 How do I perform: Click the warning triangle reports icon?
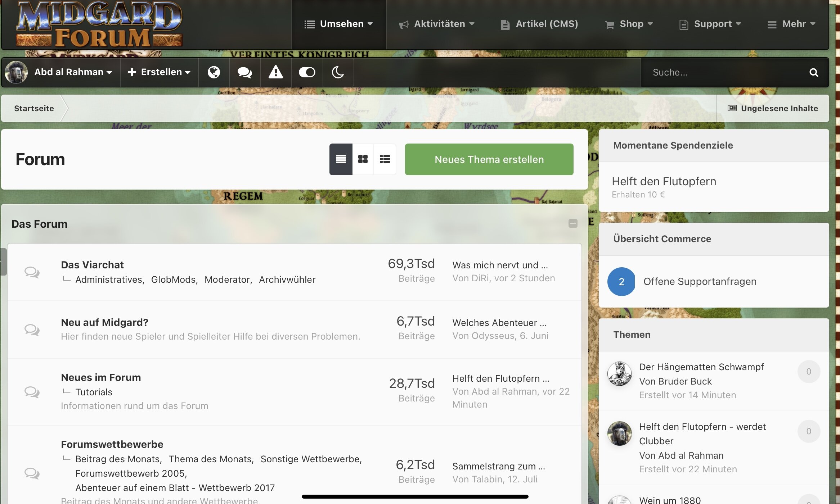pos(275,72)
